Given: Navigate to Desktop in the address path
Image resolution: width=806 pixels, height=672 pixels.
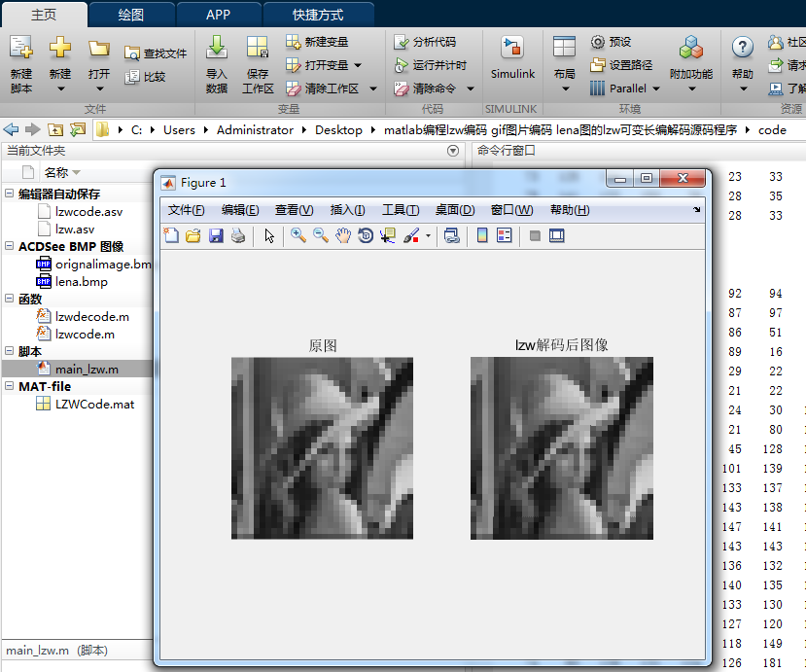Looking at the screenshot, I should [x=338, y=130].
